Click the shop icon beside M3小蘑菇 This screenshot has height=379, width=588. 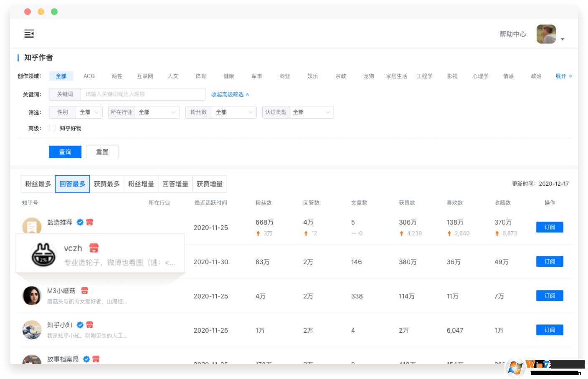point(84,290)
